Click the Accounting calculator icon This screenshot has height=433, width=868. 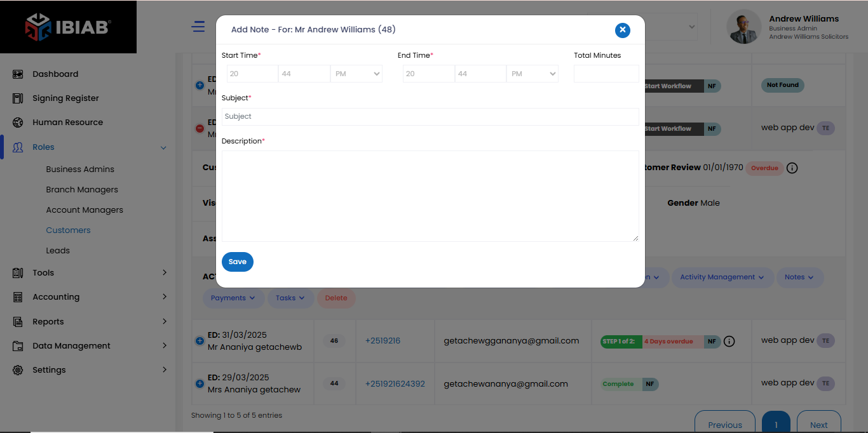[18, 297]
